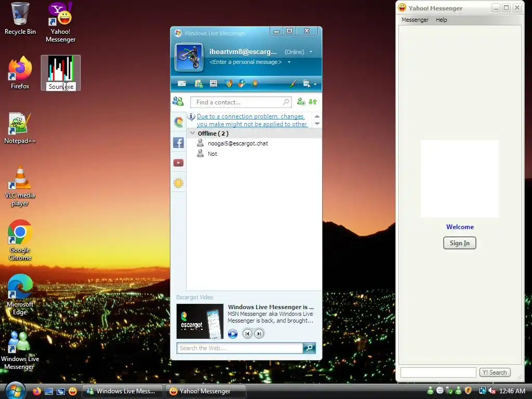This screenshot has height=399, width=532.
Task: Click the Yahoo! Messenger search text field
Action: click(438, 372)
